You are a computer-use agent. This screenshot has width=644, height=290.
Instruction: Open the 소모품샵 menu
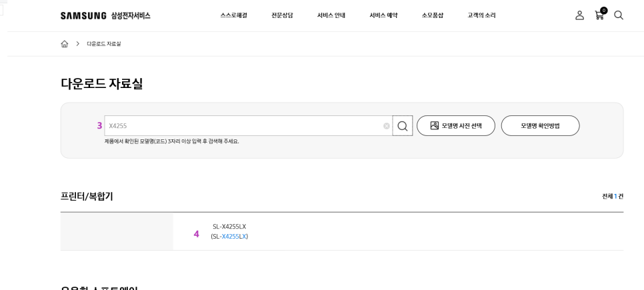(x=433, y=15)
